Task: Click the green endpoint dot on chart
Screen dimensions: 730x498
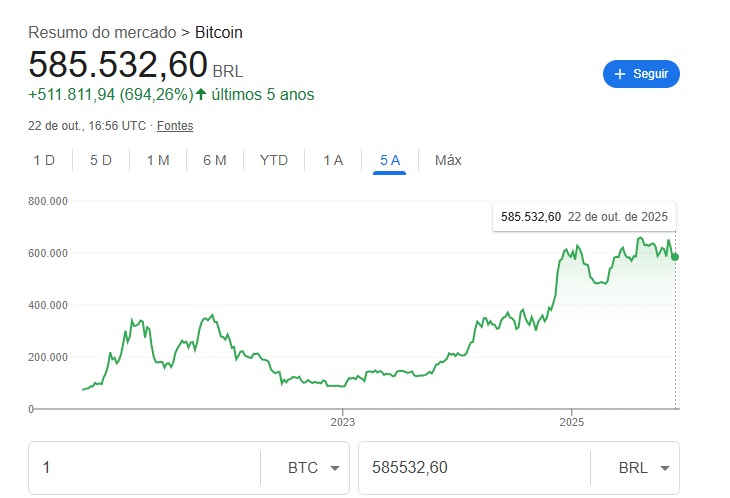Action: [x=676, y=257]
